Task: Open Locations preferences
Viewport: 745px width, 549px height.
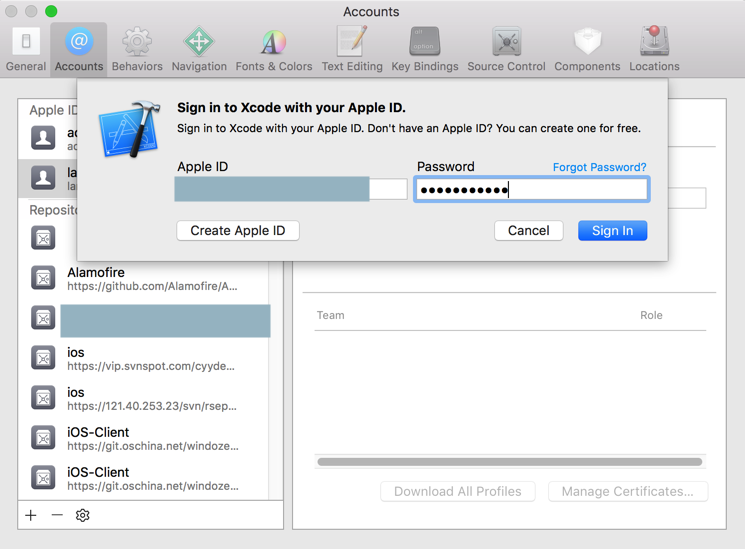Action: tap(654, 49)
